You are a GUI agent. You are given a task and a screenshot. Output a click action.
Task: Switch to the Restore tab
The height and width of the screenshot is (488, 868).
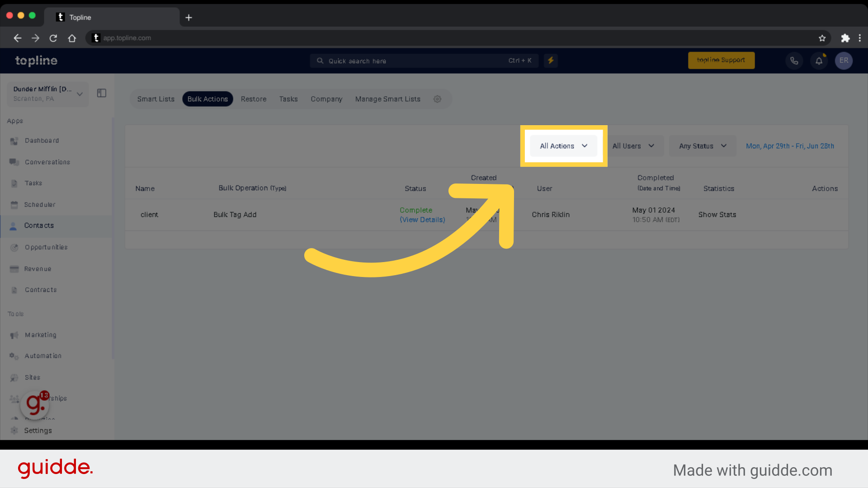[253, 99]
